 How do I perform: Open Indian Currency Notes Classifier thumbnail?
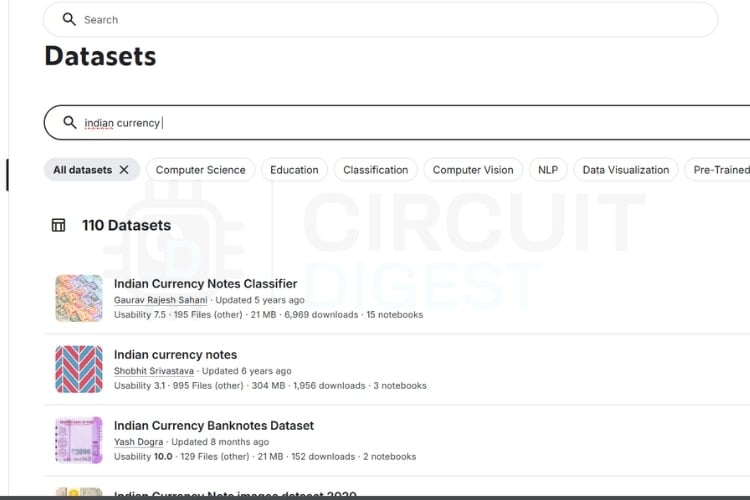tap(79, 298)
